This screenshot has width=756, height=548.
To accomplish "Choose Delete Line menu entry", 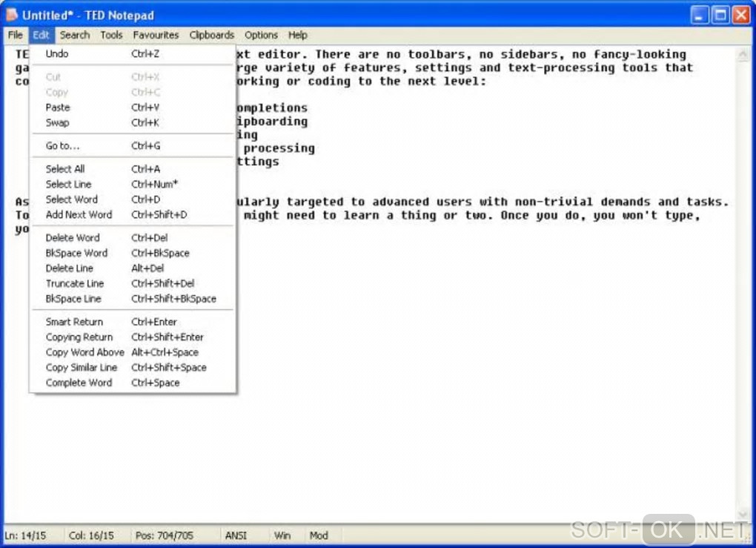I will (x=133, y=268).
